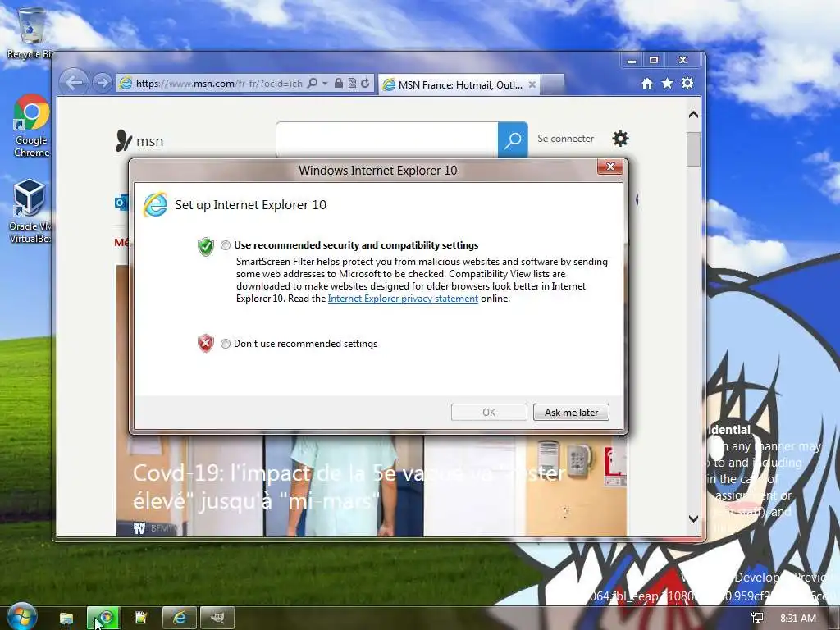
Task: Toggle Compatibility View icon in address bar
Action: pos(352,83)
